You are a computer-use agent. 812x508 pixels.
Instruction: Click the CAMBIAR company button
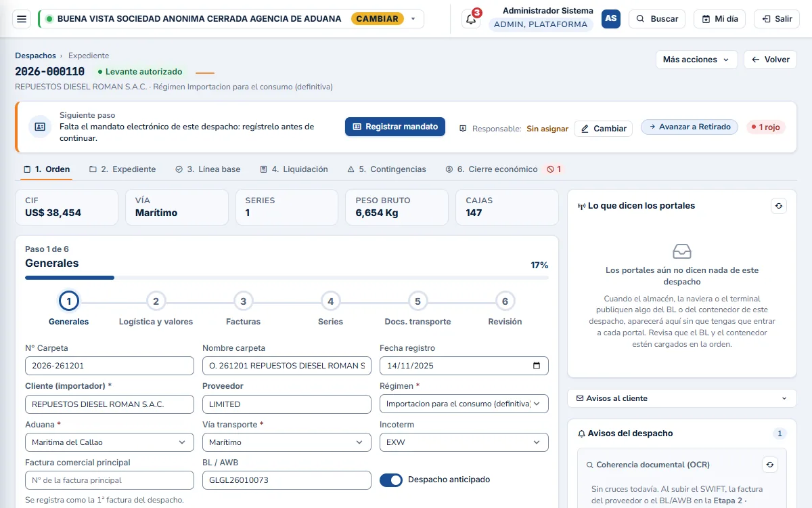click(x=378, y=19)
